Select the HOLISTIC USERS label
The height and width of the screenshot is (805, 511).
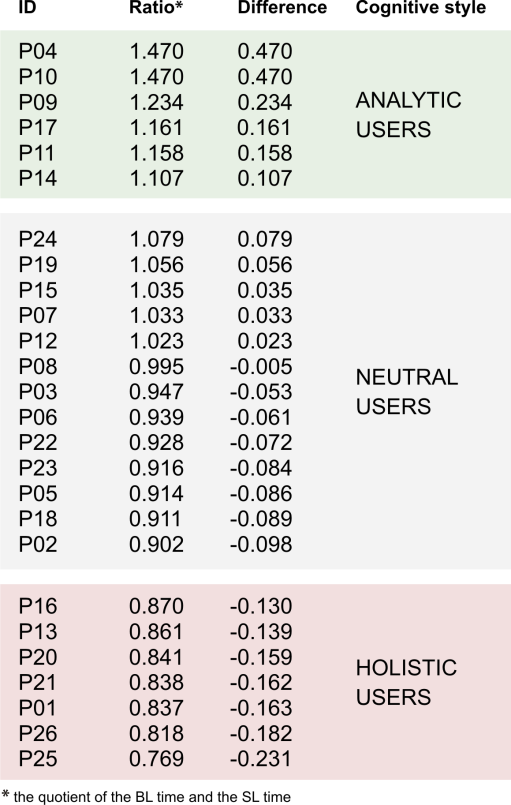(x=406, y=682)
